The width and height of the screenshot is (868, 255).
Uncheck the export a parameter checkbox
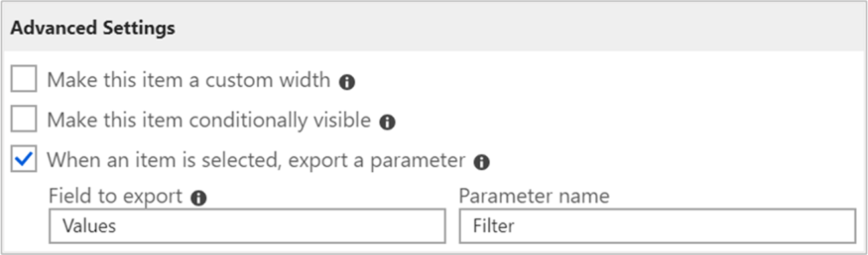(25, 160)
